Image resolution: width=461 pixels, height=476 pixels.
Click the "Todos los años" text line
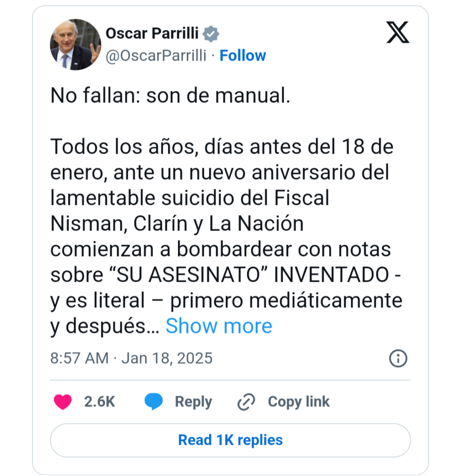(x=222, y=147)
